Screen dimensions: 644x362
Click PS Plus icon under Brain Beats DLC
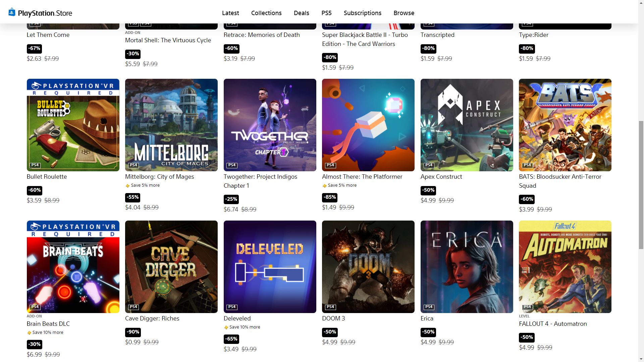click(x=29, y=333)
